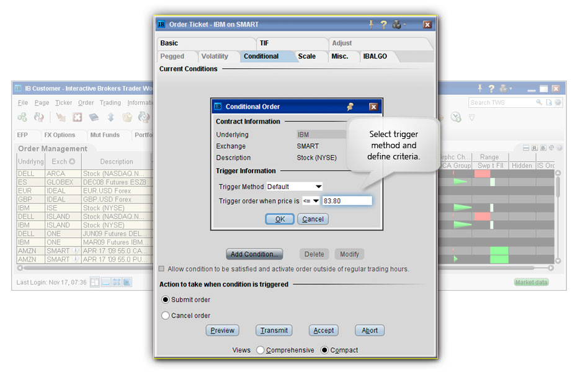This screenshot has width=588, height=372.
Task: Click the basket icon in main toolbar
Action: click(x=127, y=117)
